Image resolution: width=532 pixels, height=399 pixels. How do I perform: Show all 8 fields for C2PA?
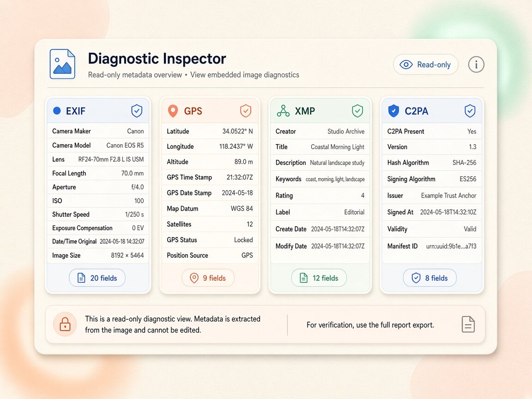pos(429,278)
